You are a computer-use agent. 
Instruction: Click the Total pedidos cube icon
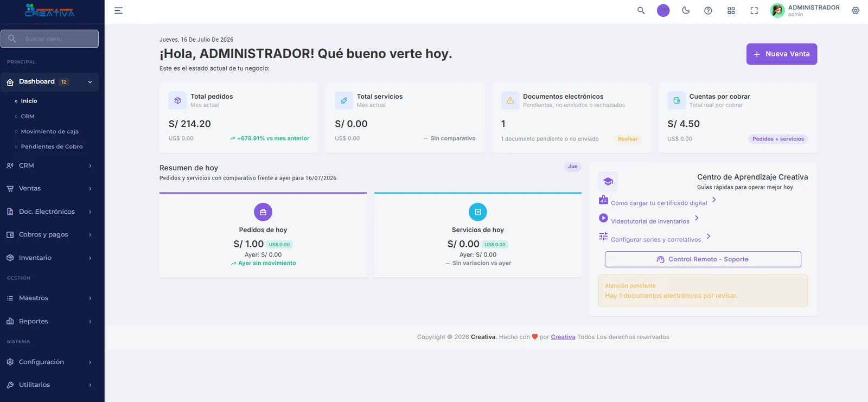click(177, 100)
